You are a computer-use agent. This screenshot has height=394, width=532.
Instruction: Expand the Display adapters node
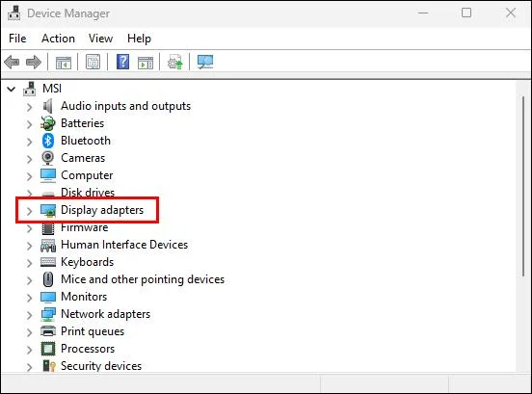pos(30,211)
